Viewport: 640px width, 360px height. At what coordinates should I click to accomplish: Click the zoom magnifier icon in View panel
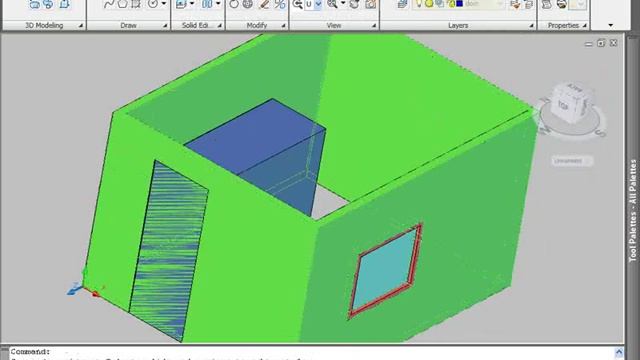[x=298, y=4]
